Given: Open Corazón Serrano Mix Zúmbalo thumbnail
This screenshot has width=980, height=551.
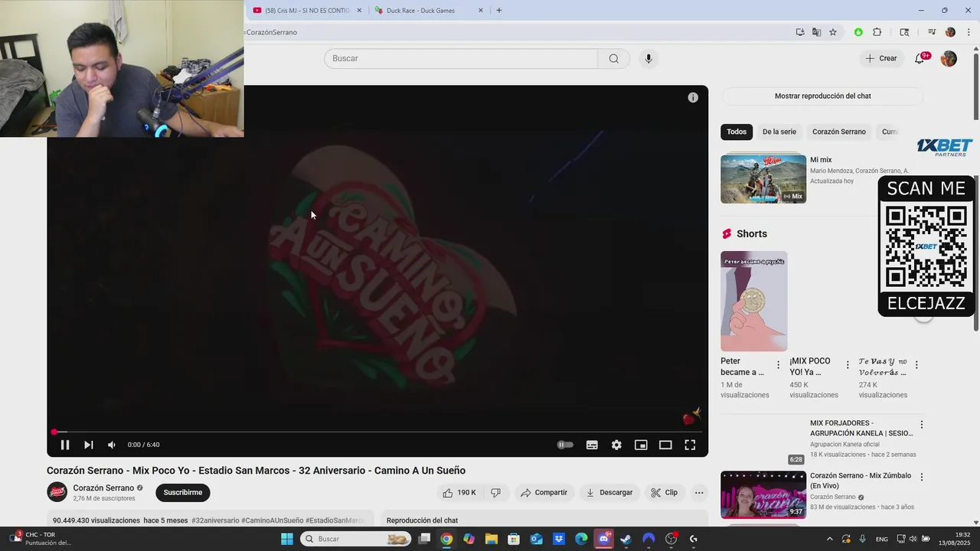Looking at the screenshot, I should (763, 495).
